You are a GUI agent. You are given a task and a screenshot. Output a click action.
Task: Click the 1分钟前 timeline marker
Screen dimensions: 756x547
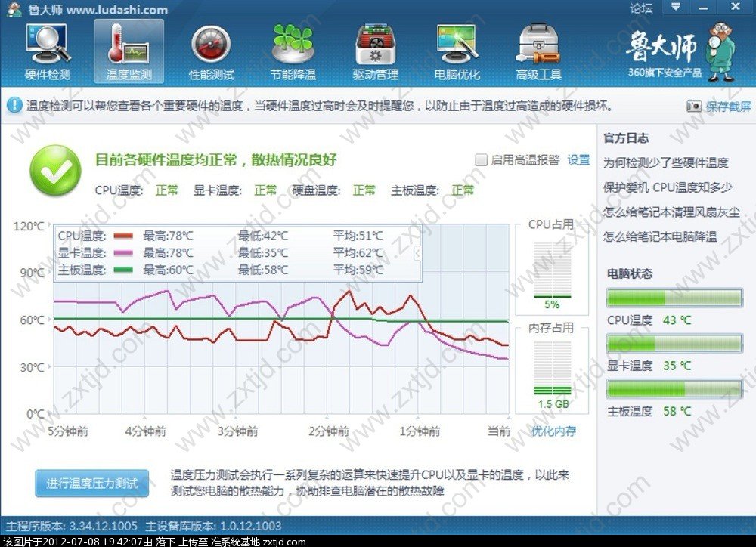(420, 431)
